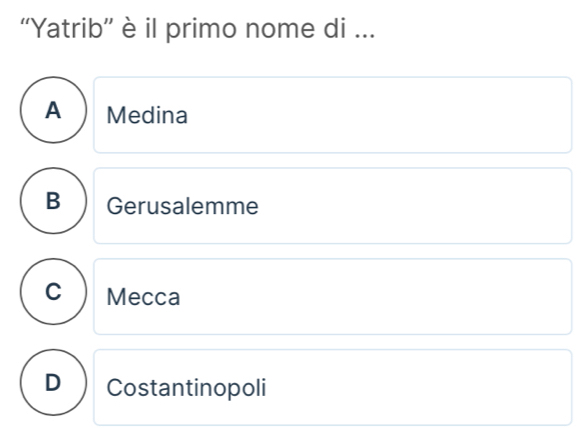The image size is (587, 428).
Task: Pick the Mecca answer box
Action: pos(333,297)
